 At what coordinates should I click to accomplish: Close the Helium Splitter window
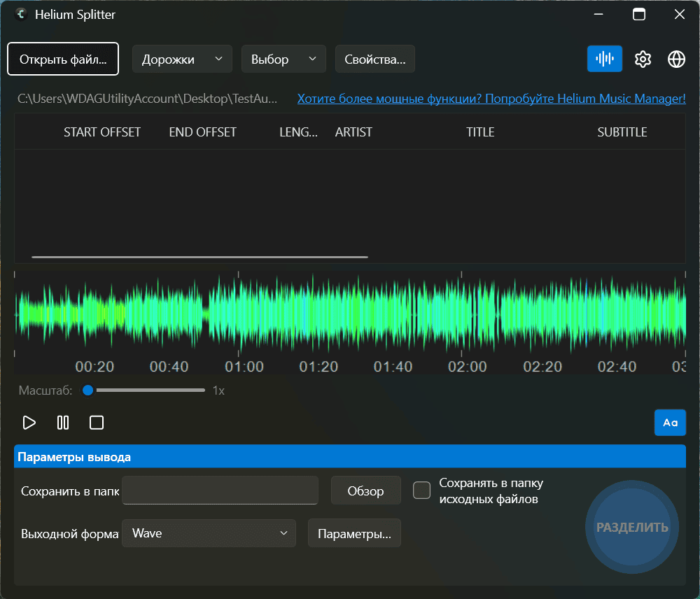[x=680, y=14]
